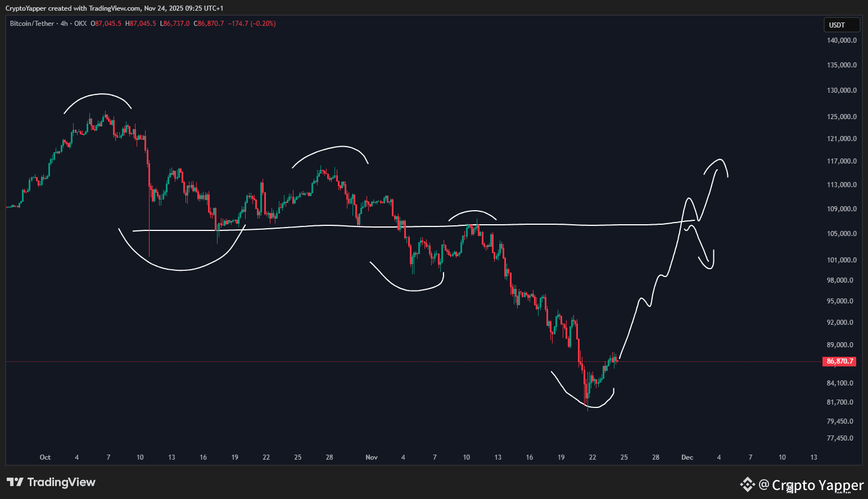Expand the time axis by clicking Dec label
Image resolution: width=868 pixels, height=499 pixels.
[687, 457]
